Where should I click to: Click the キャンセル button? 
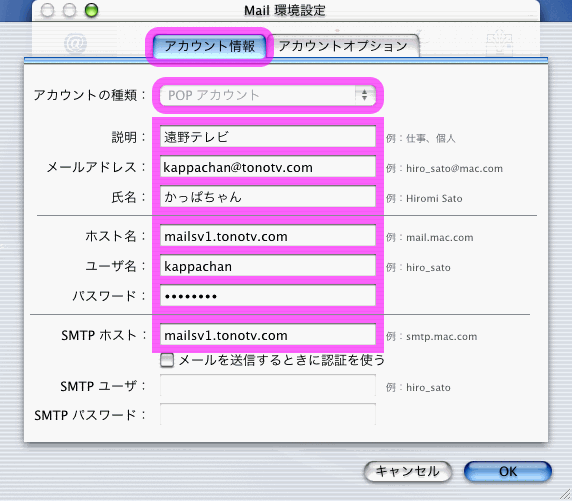[407, 471]
